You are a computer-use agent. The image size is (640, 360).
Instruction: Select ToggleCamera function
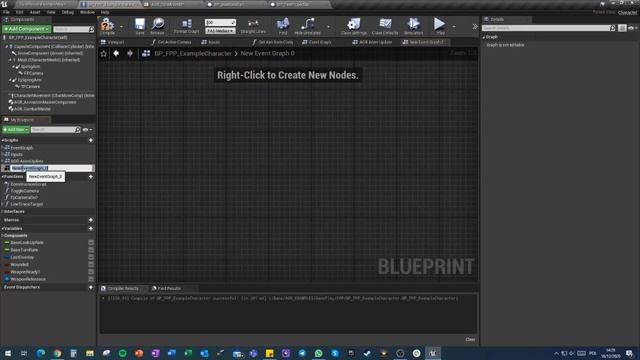pyautogui.click(x=24, y=191)
